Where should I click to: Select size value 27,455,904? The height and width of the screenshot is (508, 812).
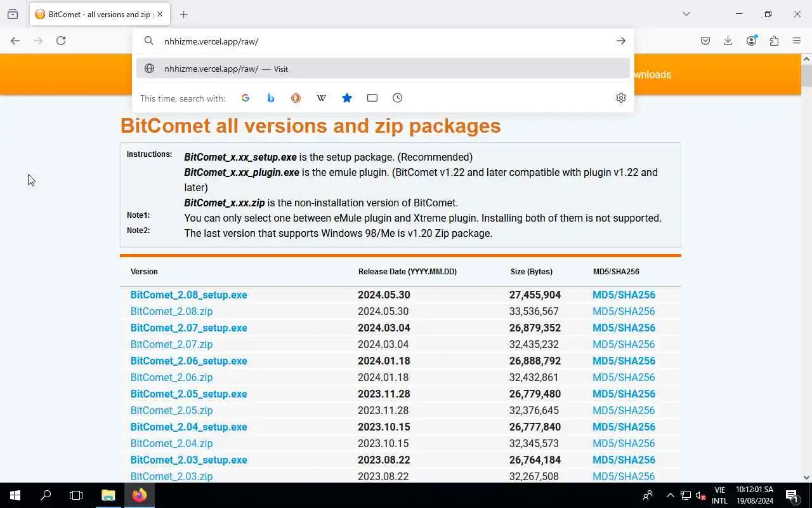[x=535, y=295]
